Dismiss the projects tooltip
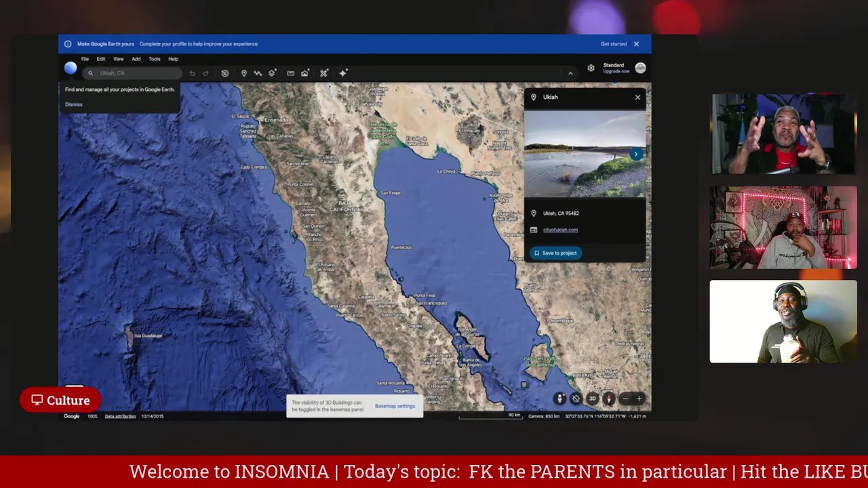Viewport: 868px width, 488px height. coord(74,104)
